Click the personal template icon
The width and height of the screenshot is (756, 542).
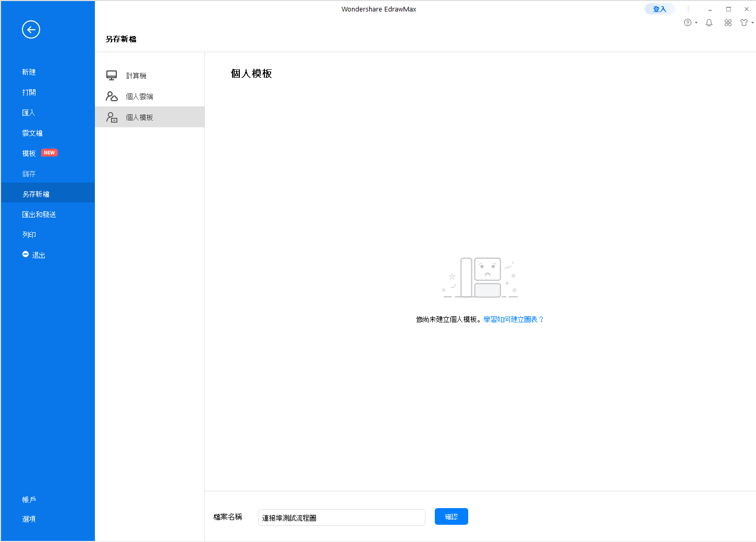(x=112, y=117)
